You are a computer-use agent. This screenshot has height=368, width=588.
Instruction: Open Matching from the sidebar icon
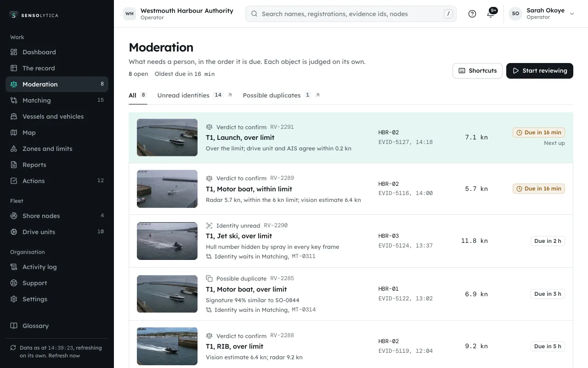coord(14,100)
